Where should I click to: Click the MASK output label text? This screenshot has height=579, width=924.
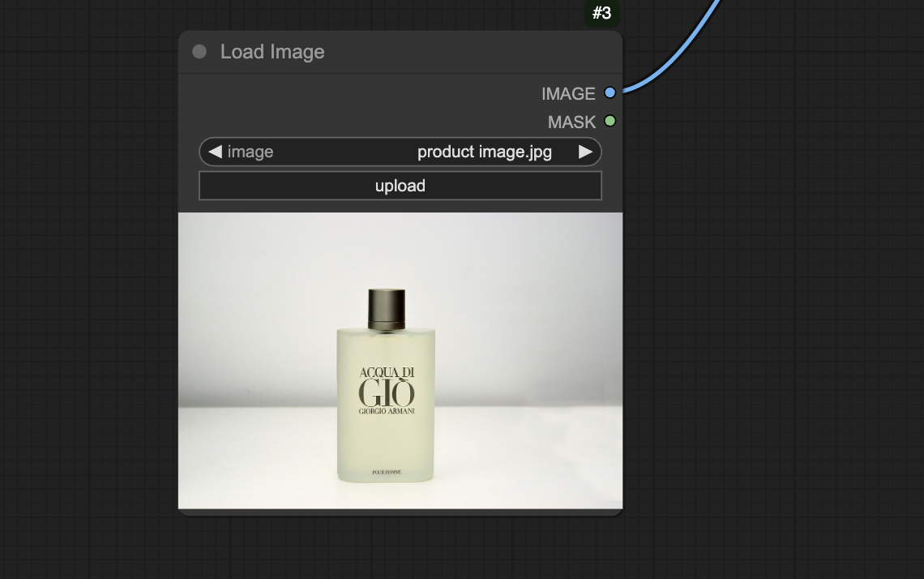[573, 122]
